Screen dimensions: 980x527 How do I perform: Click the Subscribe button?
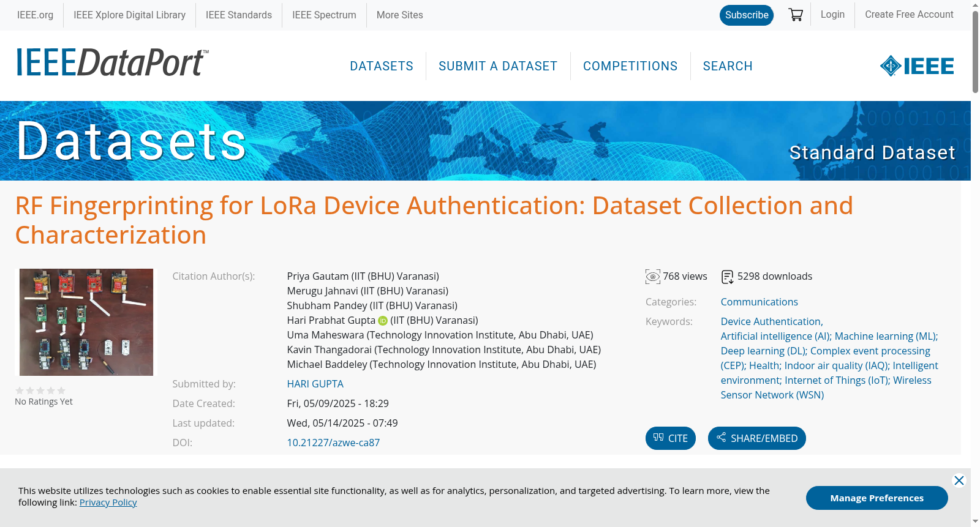click(x=747, y=15)
